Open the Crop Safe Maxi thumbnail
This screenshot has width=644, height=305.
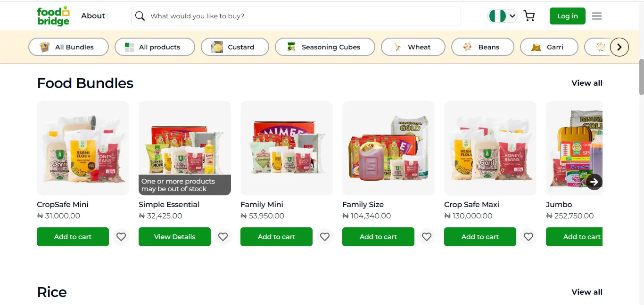click(x=490, y=148)
